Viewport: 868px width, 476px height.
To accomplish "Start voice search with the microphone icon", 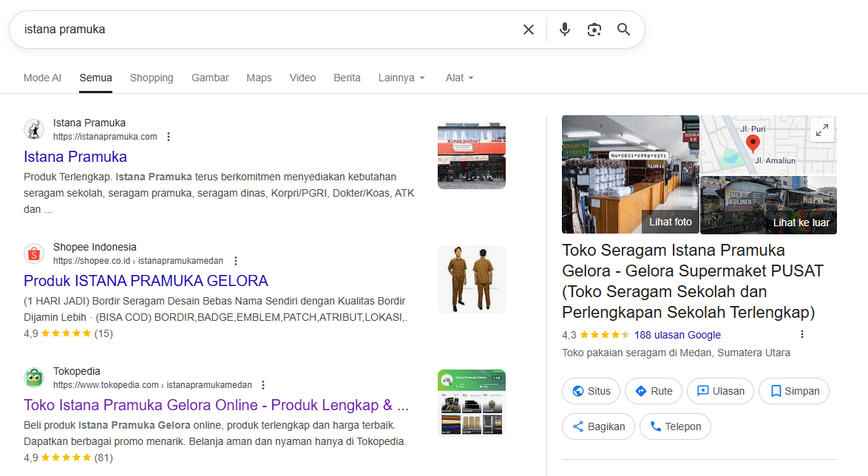I will click(565, 30).
